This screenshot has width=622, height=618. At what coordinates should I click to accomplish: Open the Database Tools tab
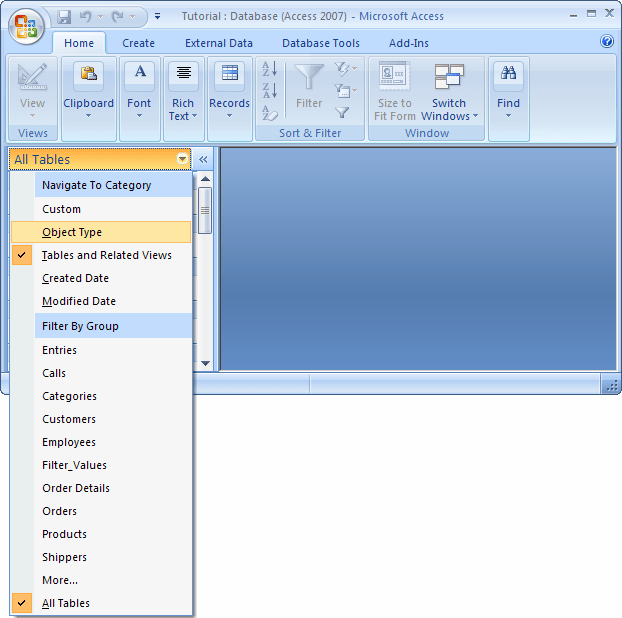click(321, 43)
